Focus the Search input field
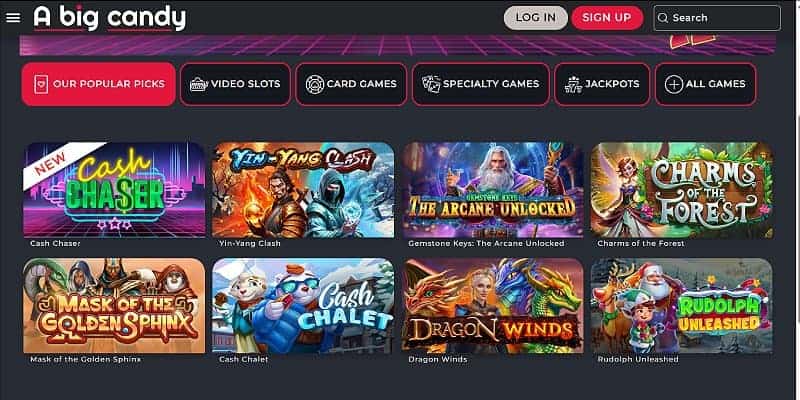The height and width of the screenshot is (400, 800). pos(717,18)
